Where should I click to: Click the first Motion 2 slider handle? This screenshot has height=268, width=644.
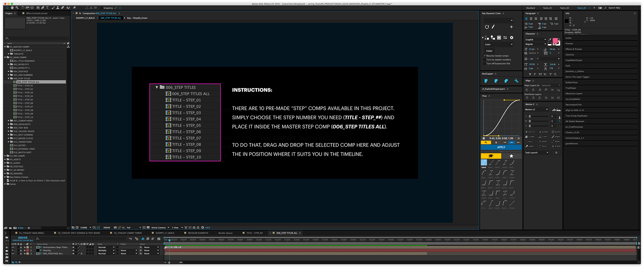point(530,116)
